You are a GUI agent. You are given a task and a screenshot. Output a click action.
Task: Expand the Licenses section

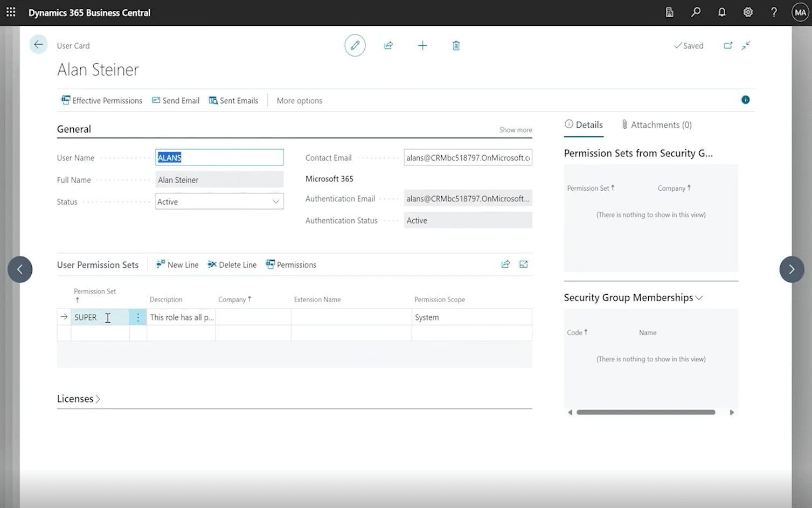click(x=79, y=399)
